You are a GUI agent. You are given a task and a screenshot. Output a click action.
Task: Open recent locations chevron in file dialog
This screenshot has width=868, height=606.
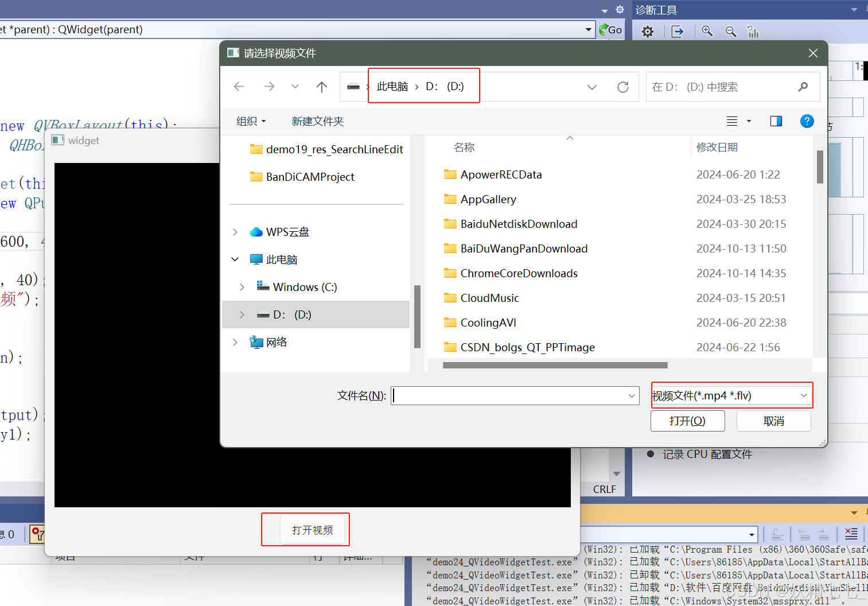[x=295, y=87]
